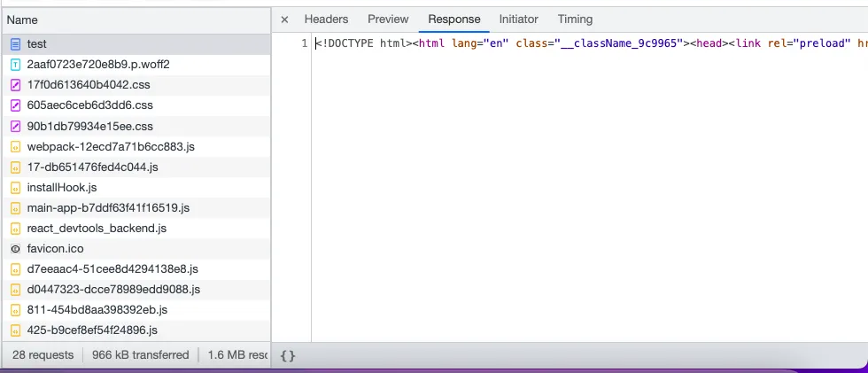
Task: Click stylesheet icon beside 90b1db79934e15ee.css
Action: (x=16, y=126)
